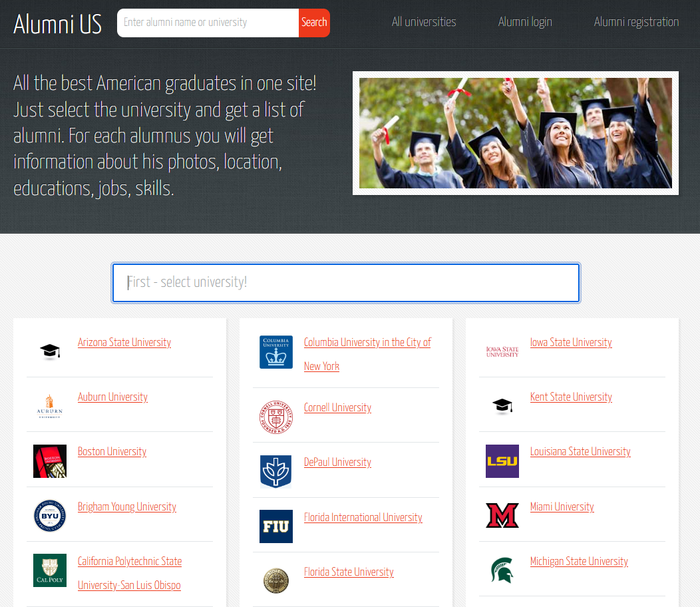
Task: Open the Arizona State University link
Action: coord(124,342)
